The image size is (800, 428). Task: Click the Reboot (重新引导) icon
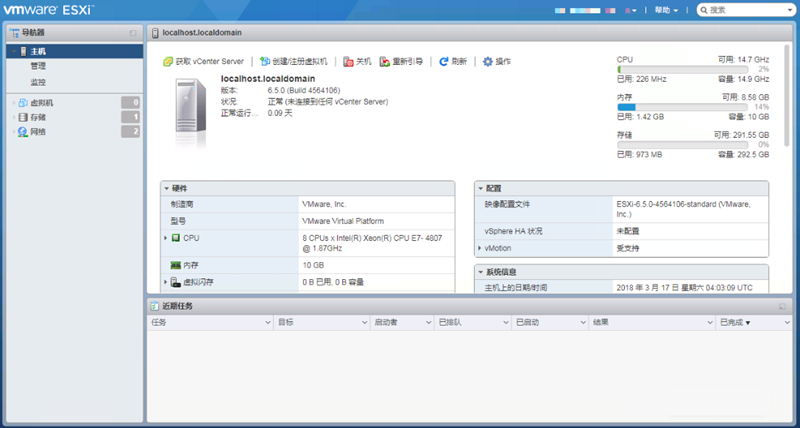tap(385, 62)
